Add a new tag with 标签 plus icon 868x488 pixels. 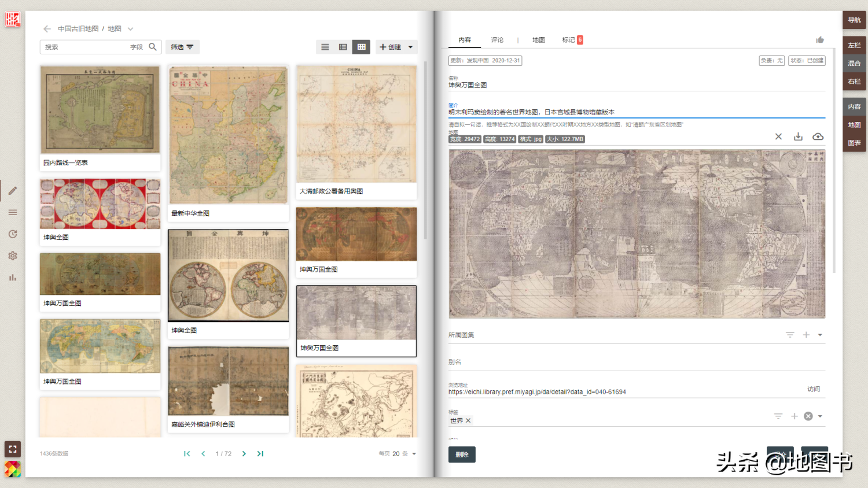pyautogui.click(x=795, y=416)
